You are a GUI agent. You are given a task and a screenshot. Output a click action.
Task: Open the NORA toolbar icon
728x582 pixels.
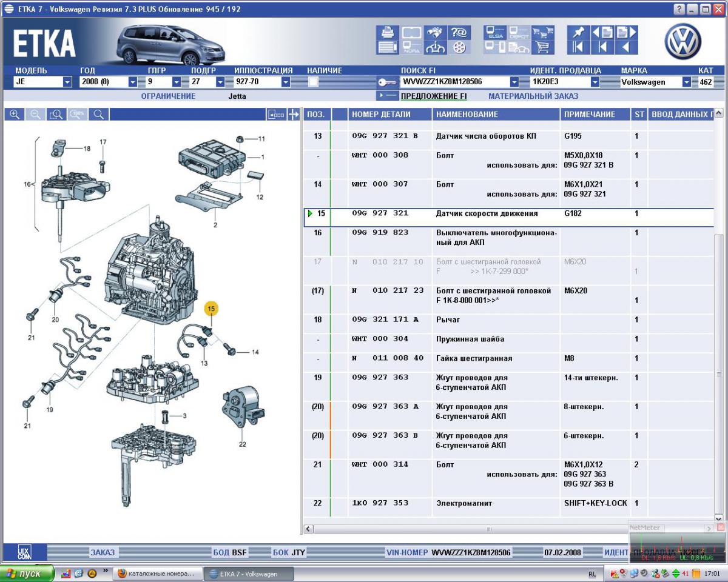(411, 47)
